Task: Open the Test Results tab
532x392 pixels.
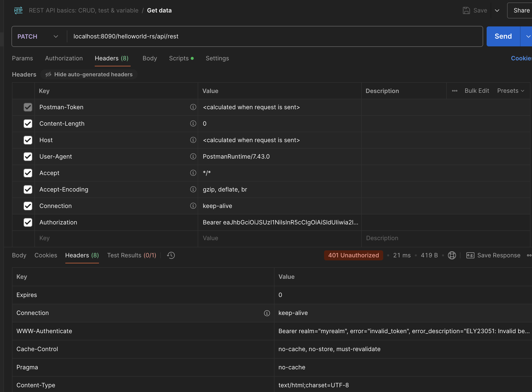Action: click(x=131, y=255)
